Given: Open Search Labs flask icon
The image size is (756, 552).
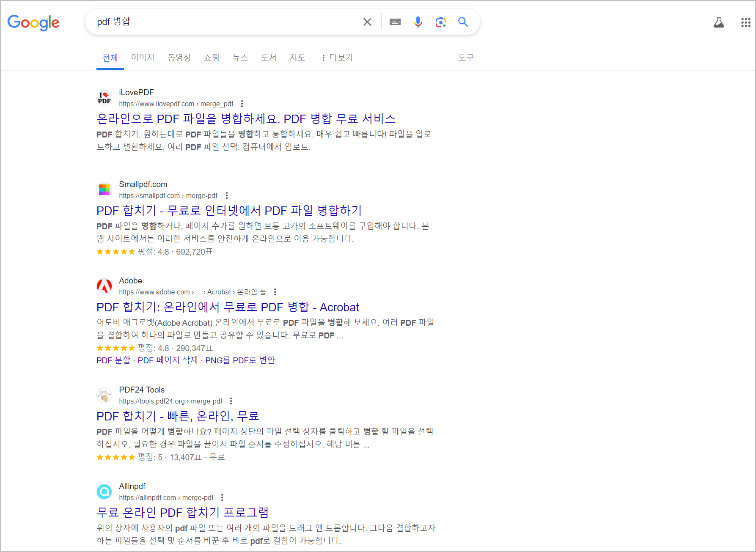Looking at the screenshot, I should pyautogui.click(x=719, y=22).
